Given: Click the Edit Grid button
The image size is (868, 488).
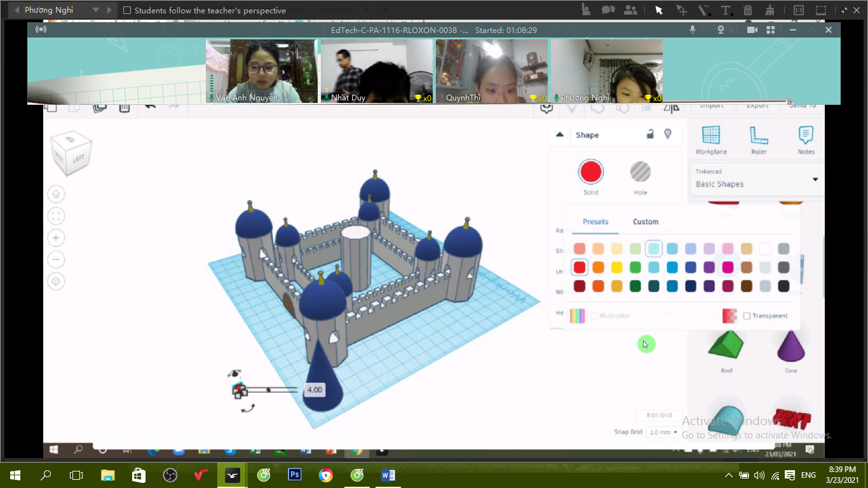Looking at the screenshot, I should [x=659, y=416].
